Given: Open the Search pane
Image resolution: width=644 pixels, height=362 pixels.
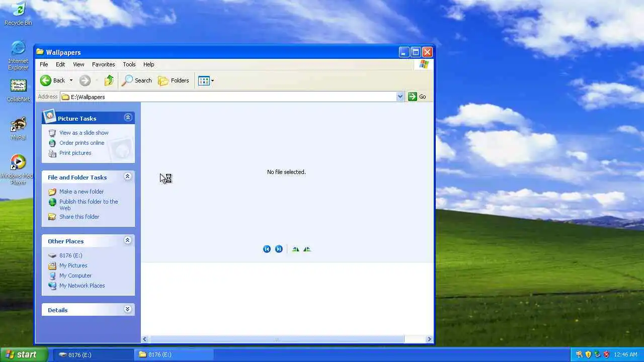Looking at the screenshot, I should [137, 80].
